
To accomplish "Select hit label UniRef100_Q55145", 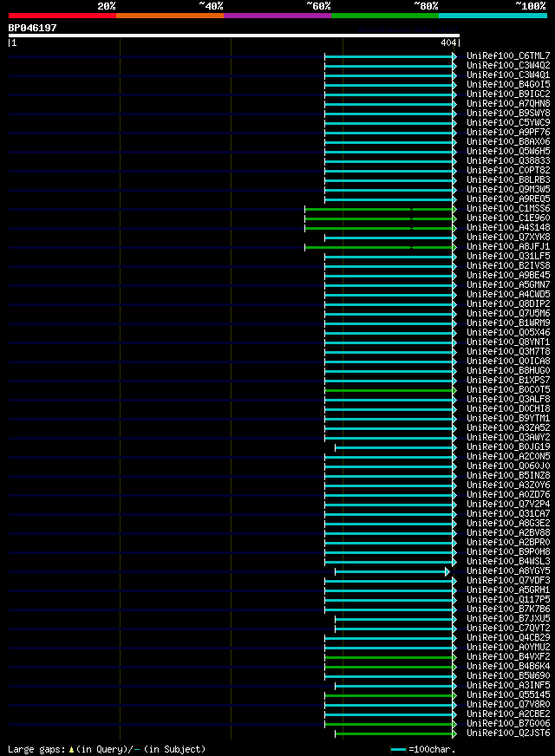I will 508,695.
